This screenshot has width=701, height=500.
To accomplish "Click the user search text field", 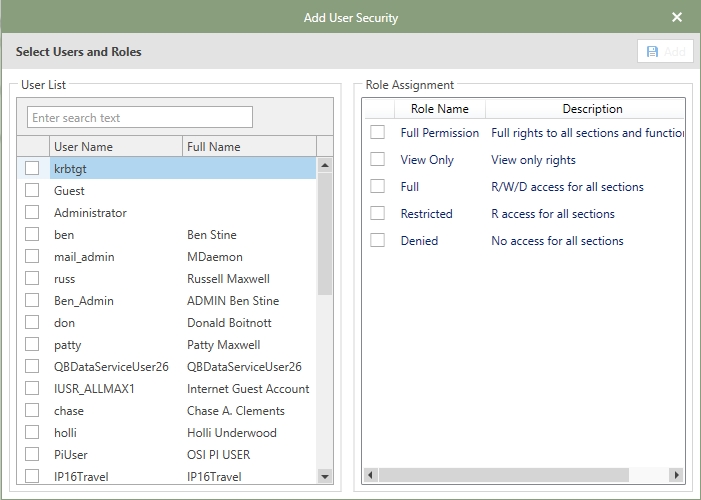I will 140,117.
